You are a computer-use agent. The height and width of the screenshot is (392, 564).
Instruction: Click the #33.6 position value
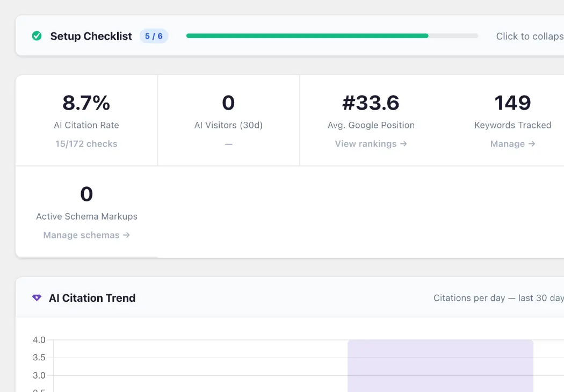pos(371,103)
